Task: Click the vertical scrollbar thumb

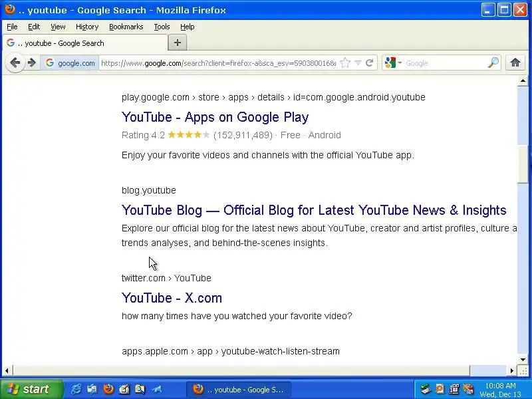Action: [523, 164]
